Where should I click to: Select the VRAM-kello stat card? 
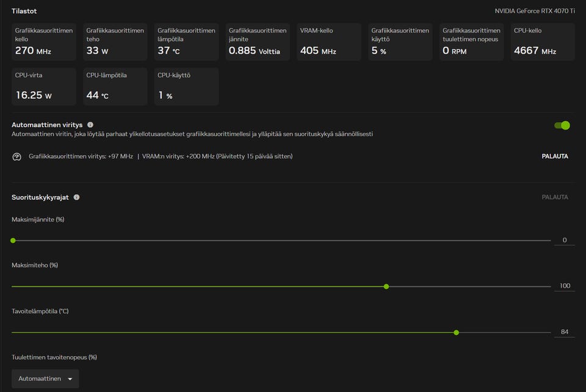tap(329, 42)
